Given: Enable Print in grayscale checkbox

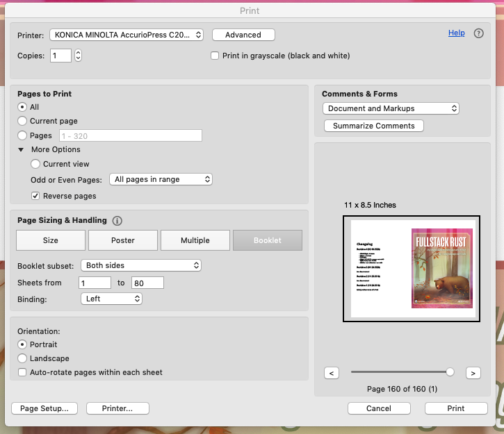Looking at the screenshot, I should tap(215, 56).
